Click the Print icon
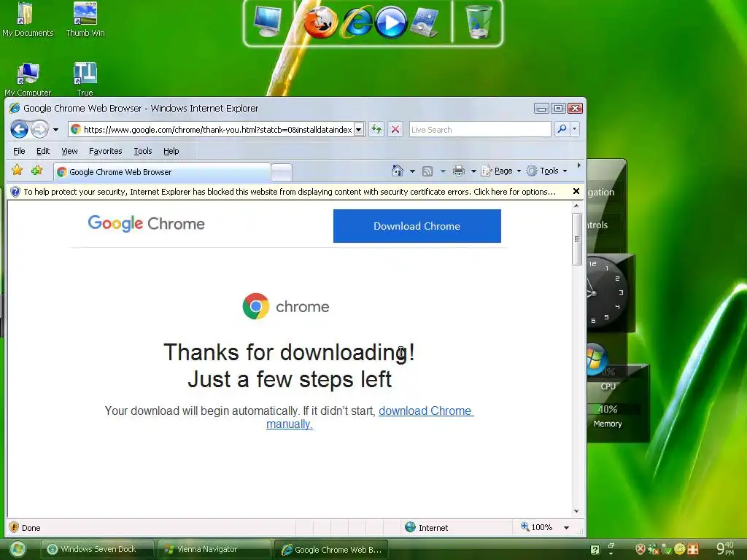 [x=459, y=171]
